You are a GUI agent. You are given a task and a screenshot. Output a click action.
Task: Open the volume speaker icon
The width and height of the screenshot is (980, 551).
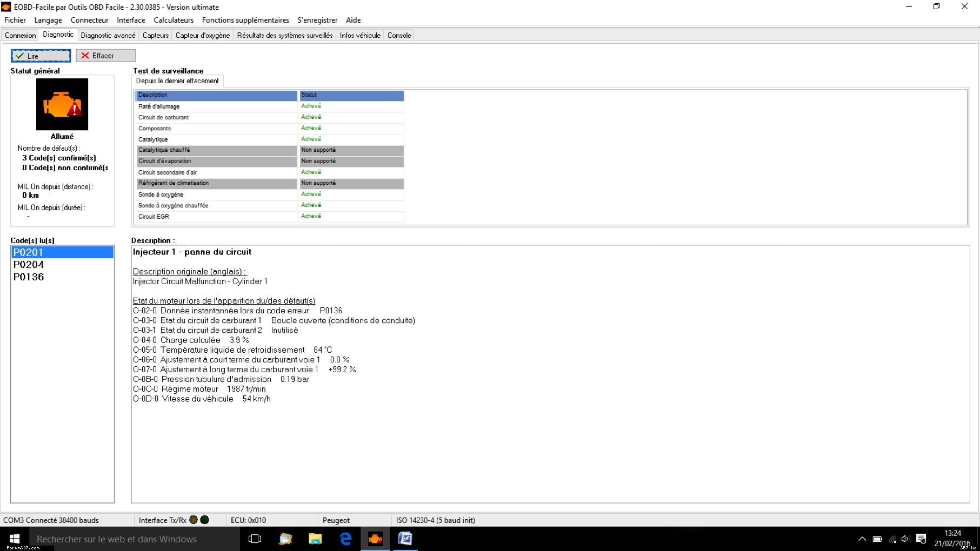click(x=906, y=539)
